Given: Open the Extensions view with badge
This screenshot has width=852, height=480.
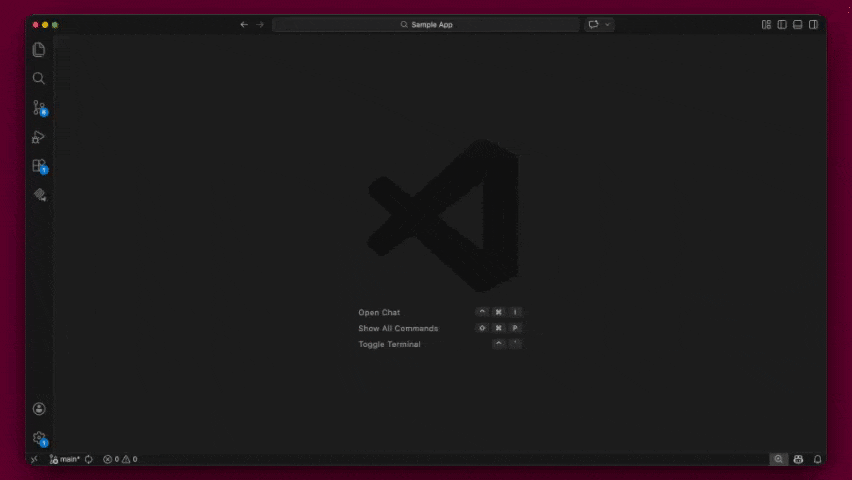Looking at the screenshot, I should tap(39, 166).
